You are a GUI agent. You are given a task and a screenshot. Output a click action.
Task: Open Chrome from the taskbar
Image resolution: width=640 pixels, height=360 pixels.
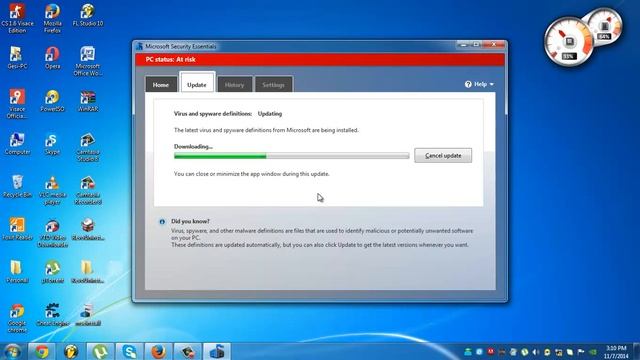(41, 351)
